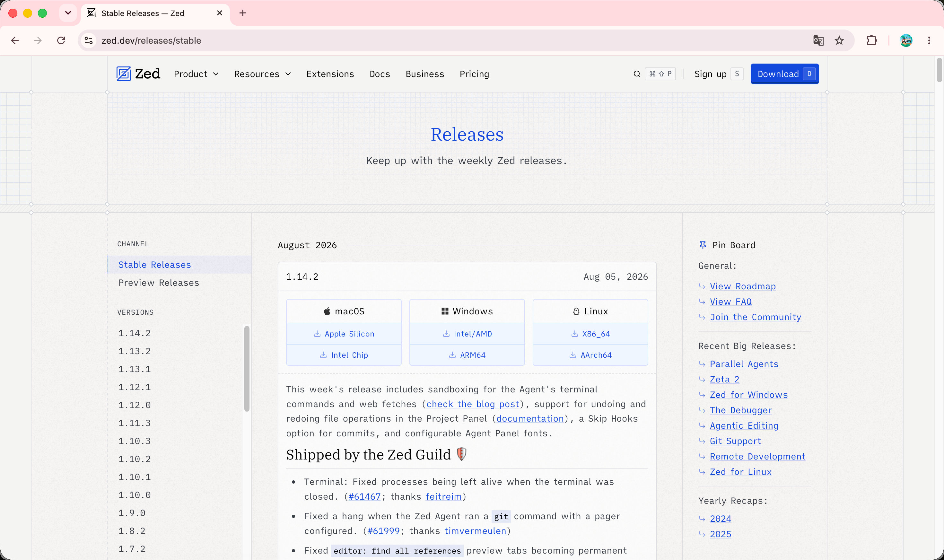Open a new browser tab
Image resolution: width=944 pixels, height=560 pixels.
[x=243, y=13]
